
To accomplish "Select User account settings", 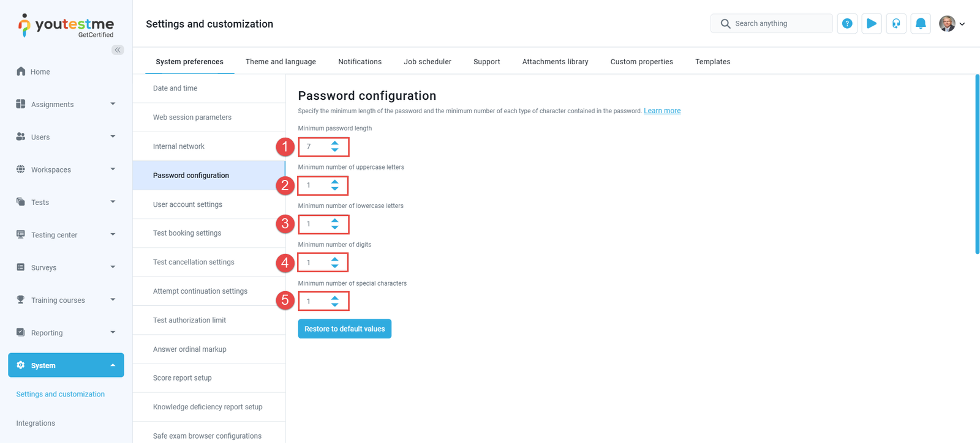I will click(209, 204).
